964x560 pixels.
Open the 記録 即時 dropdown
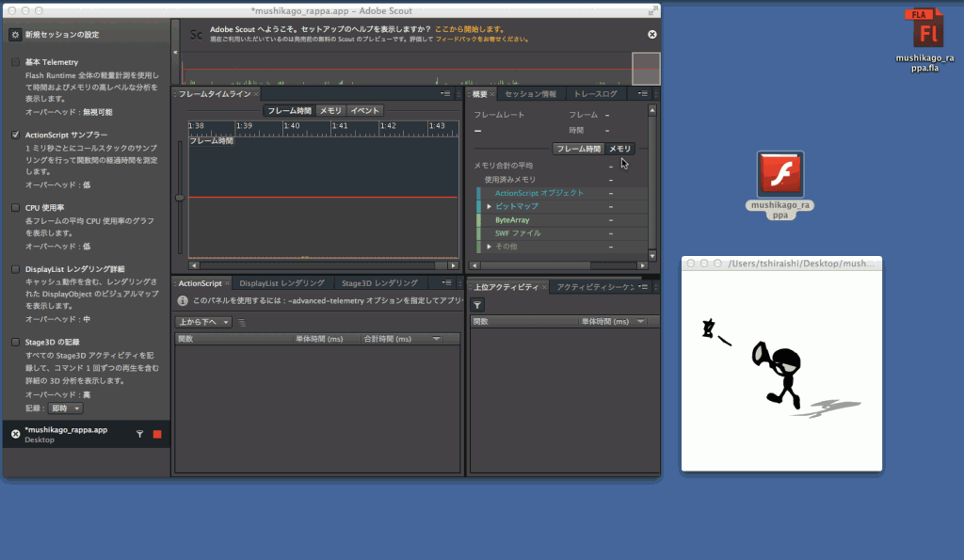(x=64, y=408)
